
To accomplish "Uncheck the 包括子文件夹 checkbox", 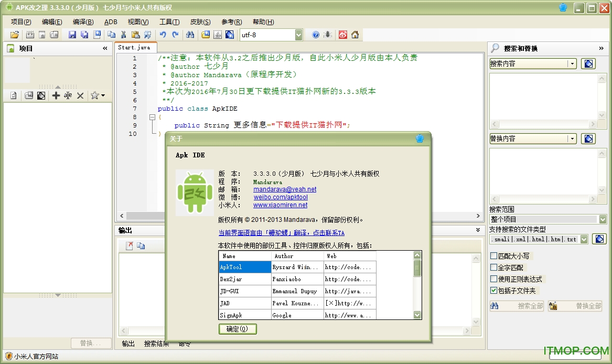I will (x=493, y=291).
